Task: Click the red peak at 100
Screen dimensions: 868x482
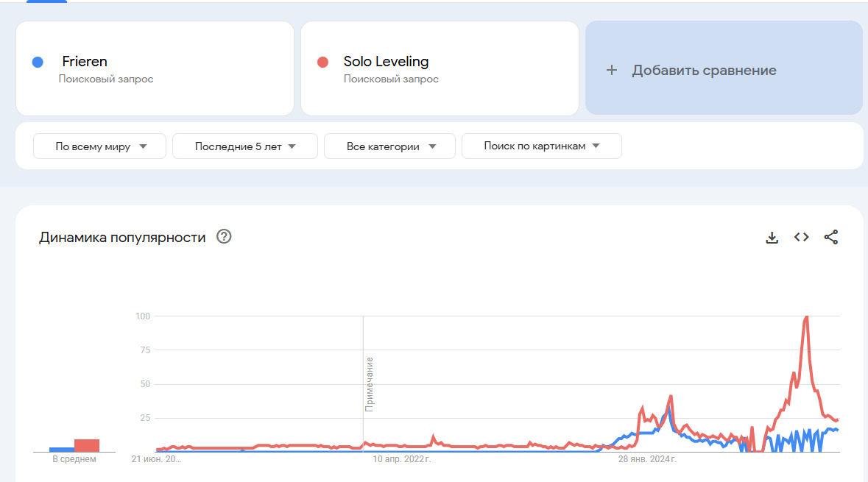Action: coord(807,317)
